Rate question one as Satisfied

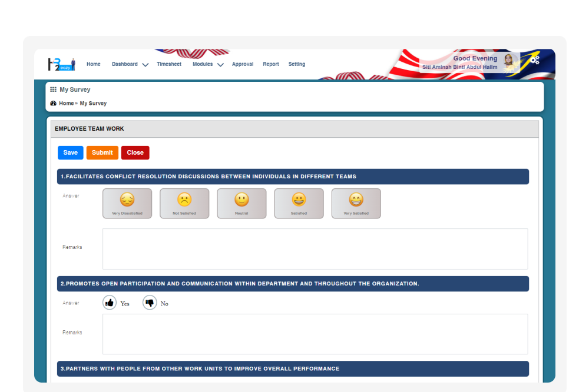[299, 203]
